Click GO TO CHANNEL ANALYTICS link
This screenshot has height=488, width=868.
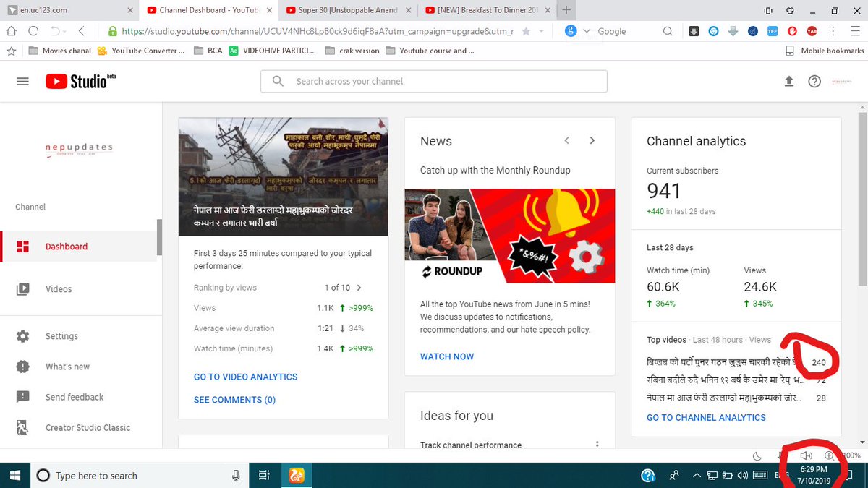click(706, 417)
